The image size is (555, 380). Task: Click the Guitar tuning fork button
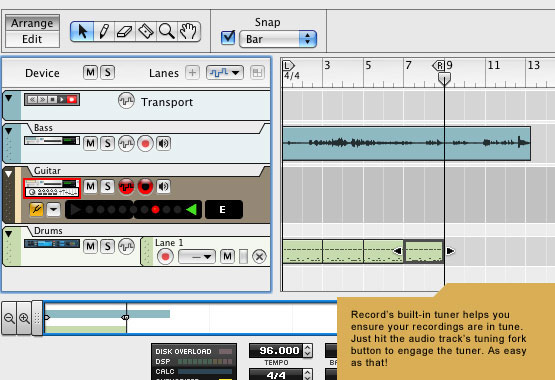coord(37,209)
